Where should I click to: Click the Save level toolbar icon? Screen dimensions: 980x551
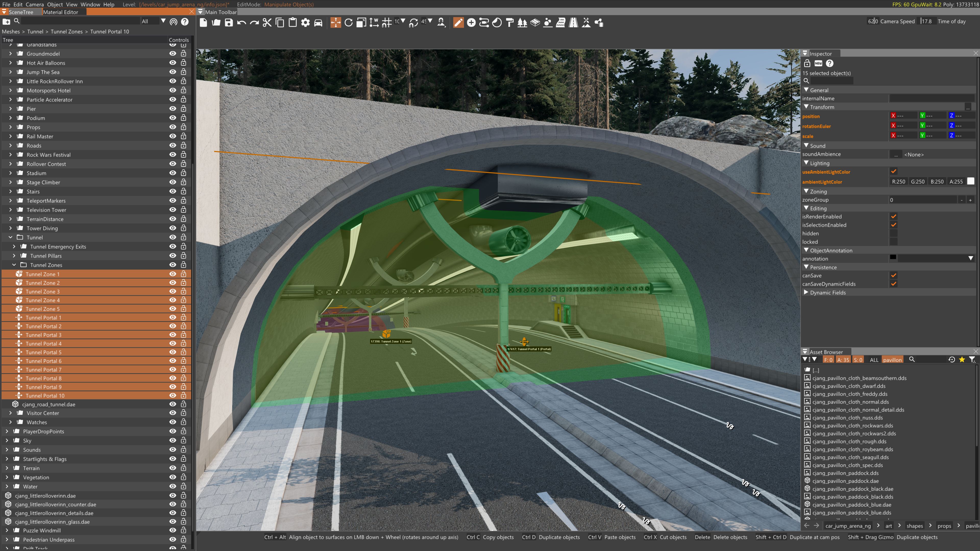[229, 23]
